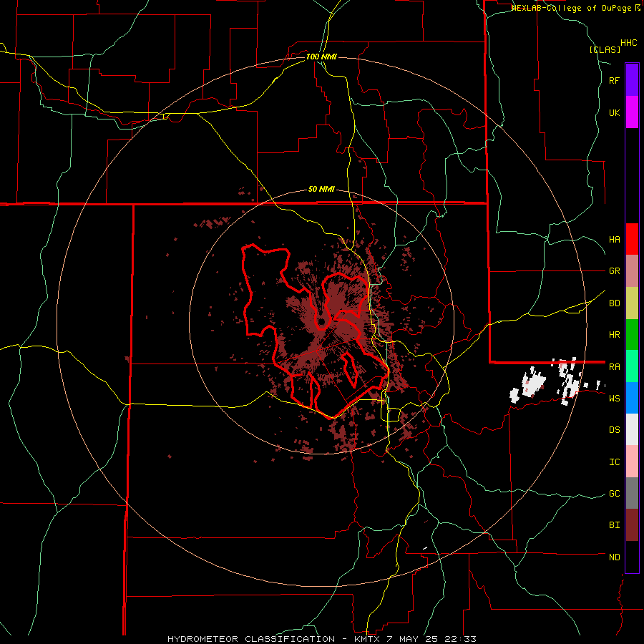Click the HA red legend color block
The height and width of the screenshot is (644, 644).
632,239
